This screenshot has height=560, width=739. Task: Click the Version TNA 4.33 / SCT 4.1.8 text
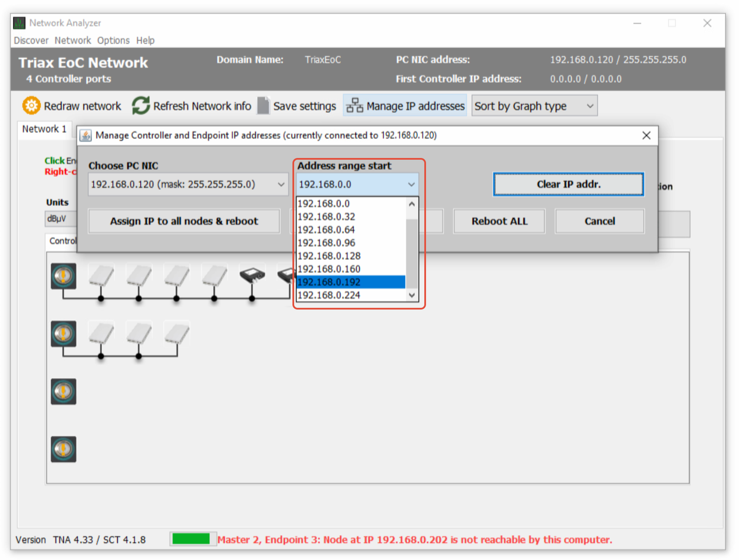[x=80, y=539]
